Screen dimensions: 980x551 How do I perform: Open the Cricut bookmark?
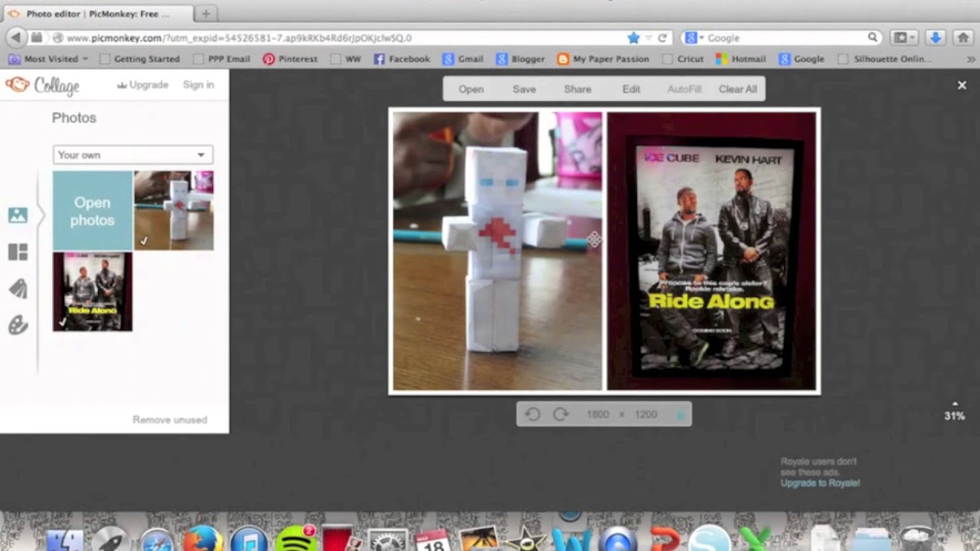(x=682, y=59)
